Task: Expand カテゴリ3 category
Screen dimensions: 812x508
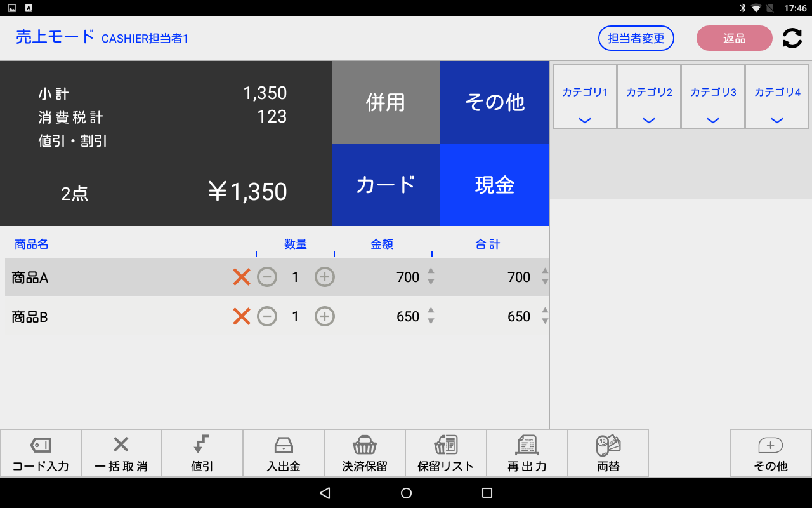Action: pos(713,97)
